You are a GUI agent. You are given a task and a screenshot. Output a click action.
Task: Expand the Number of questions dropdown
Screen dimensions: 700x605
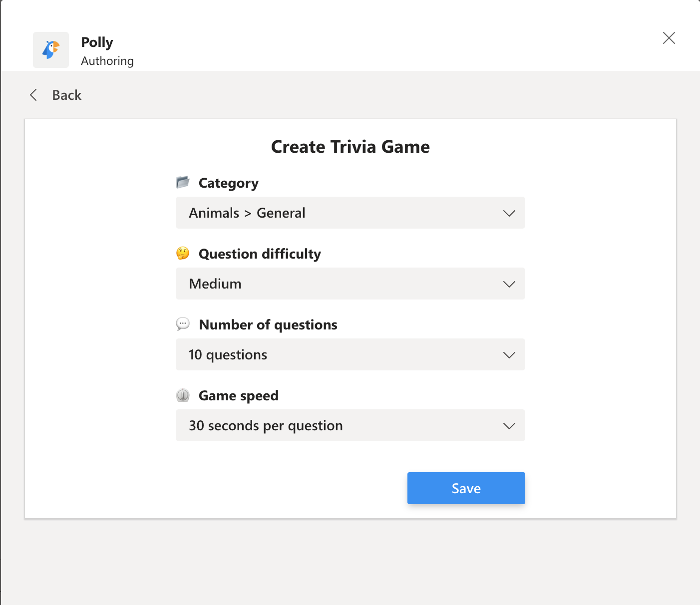coord(350,354)
